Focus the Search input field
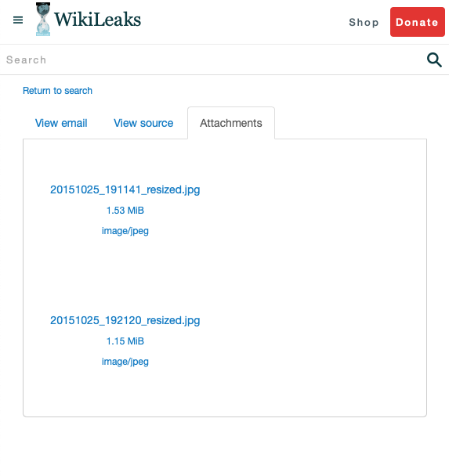The height and width of the screenshot is (476, 449). tap(212, 59)
